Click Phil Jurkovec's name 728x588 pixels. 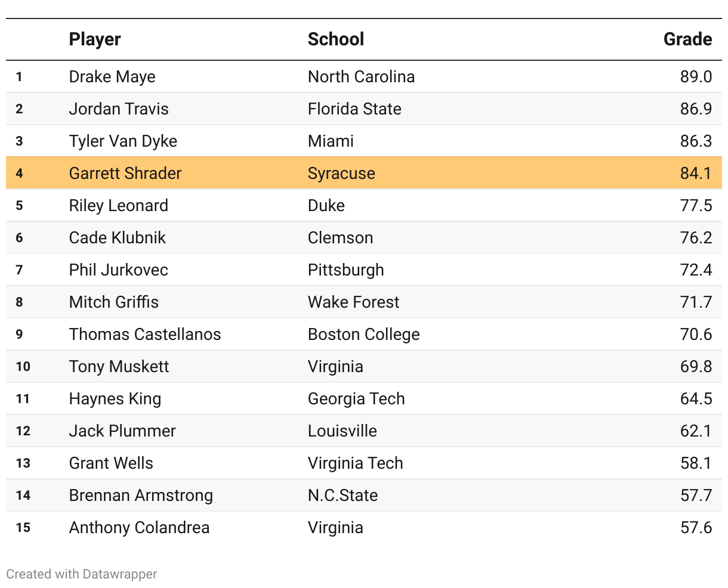click(x=119, y=270)
